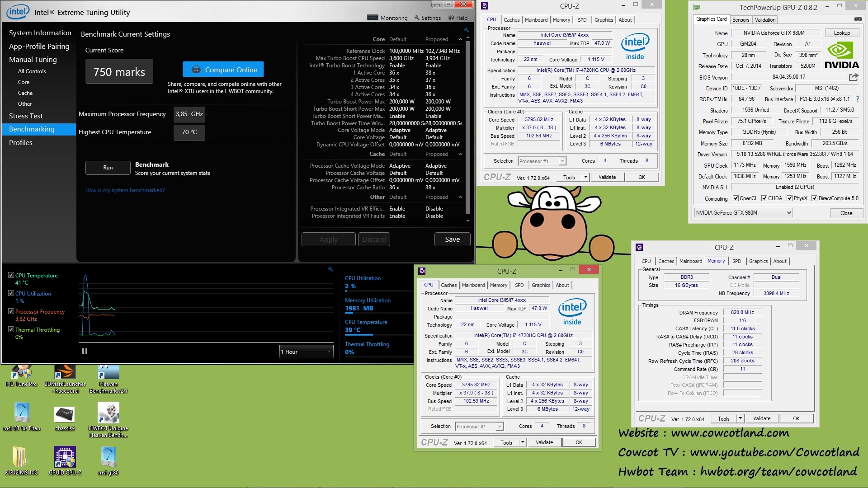
Task: Open msi GT 80 Titan desktop icon
Action: coord(21,416)
